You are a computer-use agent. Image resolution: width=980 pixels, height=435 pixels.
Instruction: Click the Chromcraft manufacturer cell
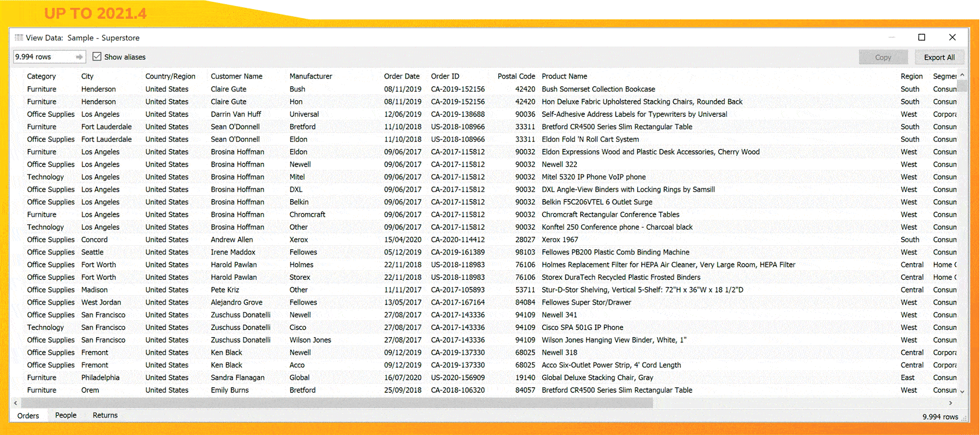[x=307, y=214]
